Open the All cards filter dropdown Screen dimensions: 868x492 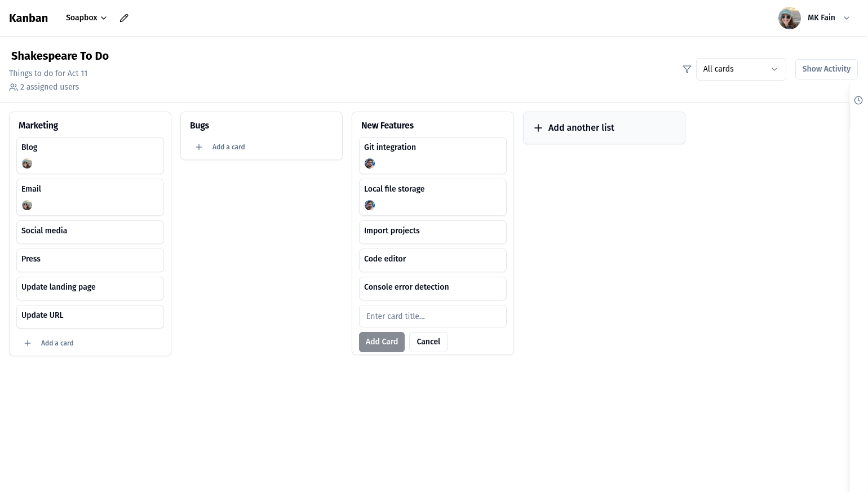[741, 69]
